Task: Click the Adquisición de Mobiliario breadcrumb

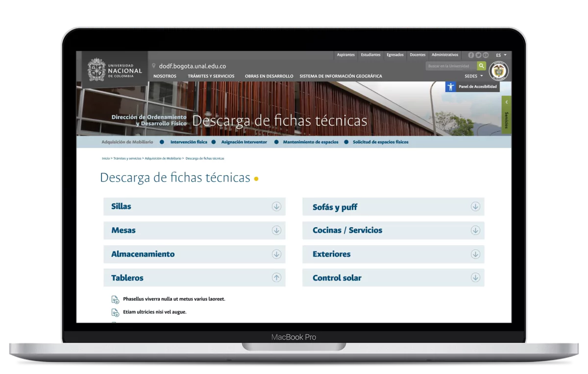Action: pos(163,159)
